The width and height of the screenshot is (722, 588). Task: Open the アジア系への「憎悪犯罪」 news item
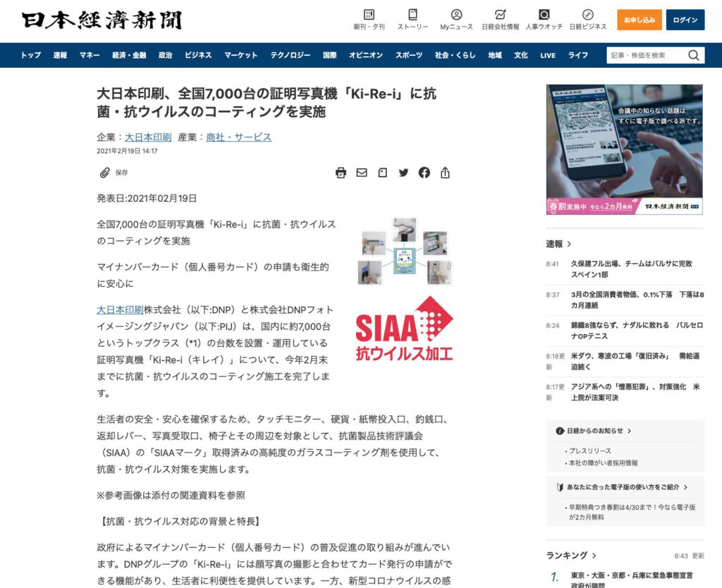[635, 392]
